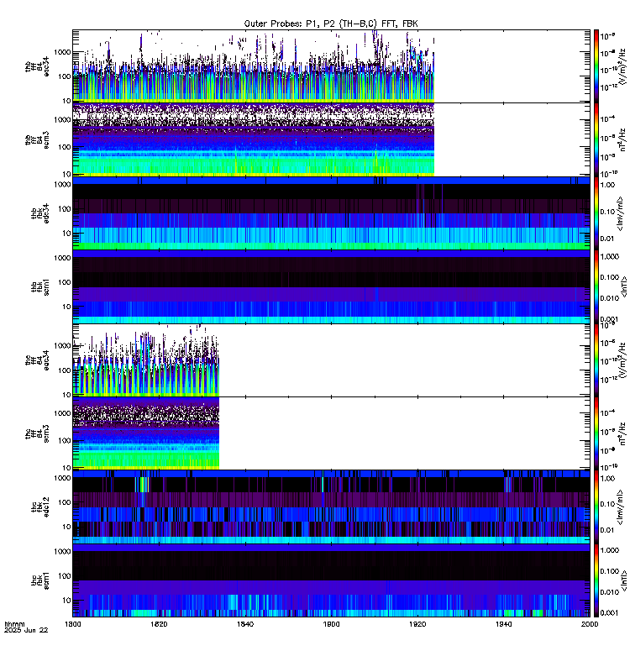Click the 1940 time axis label
The image size is (630, 672).
pos(503,624)
